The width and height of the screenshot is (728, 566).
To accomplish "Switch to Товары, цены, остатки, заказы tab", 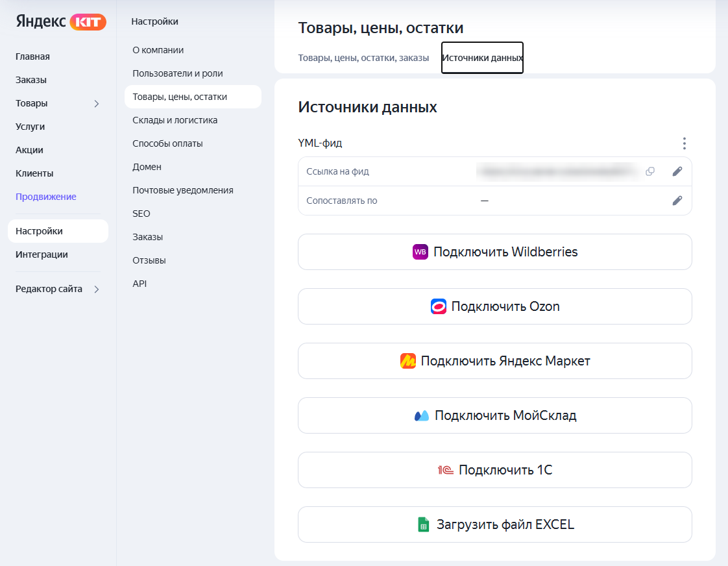I will click(363, 58).
